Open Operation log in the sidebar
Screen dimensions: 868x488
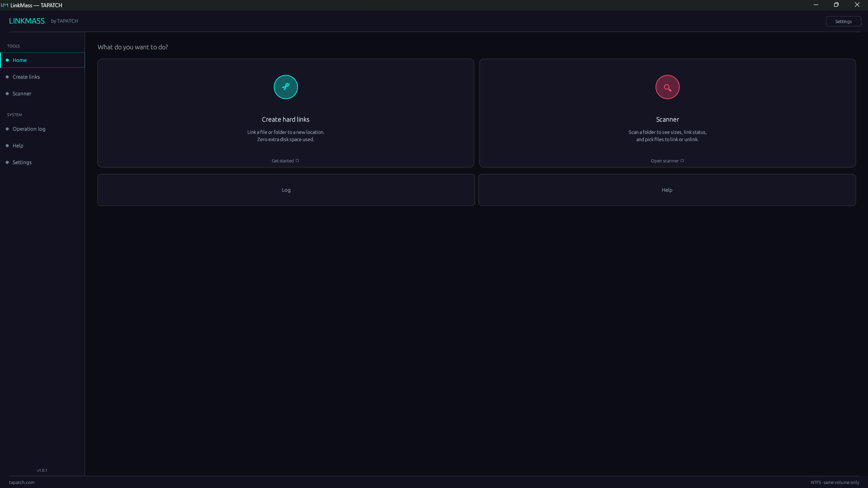43,129
